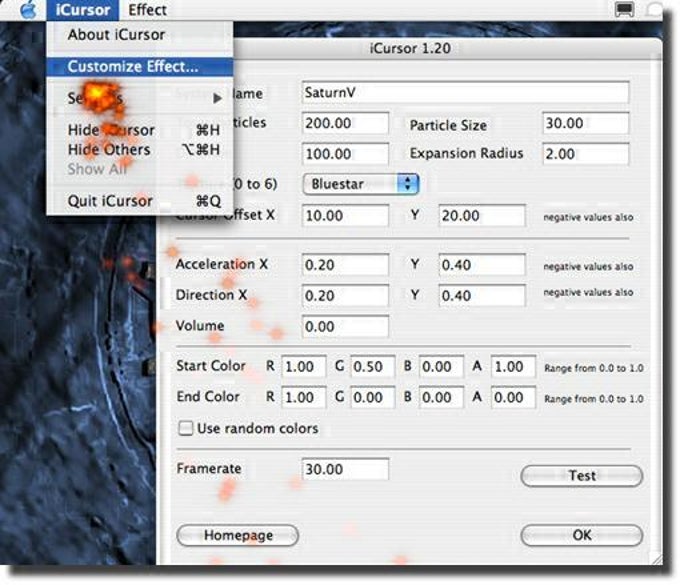Click the End Color B field
The width and height of the screenshot is (680, 585).
(x=441, y=397)
